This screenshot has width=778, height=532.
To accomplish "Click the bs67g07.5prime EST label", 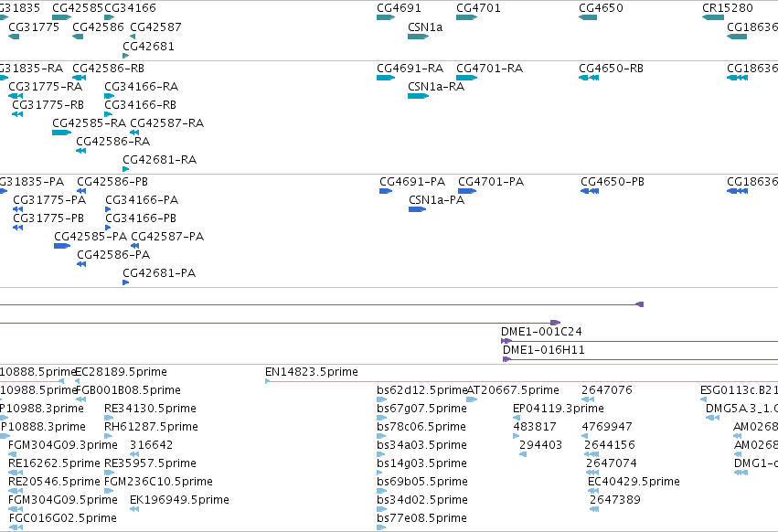I will pos(421,409).
